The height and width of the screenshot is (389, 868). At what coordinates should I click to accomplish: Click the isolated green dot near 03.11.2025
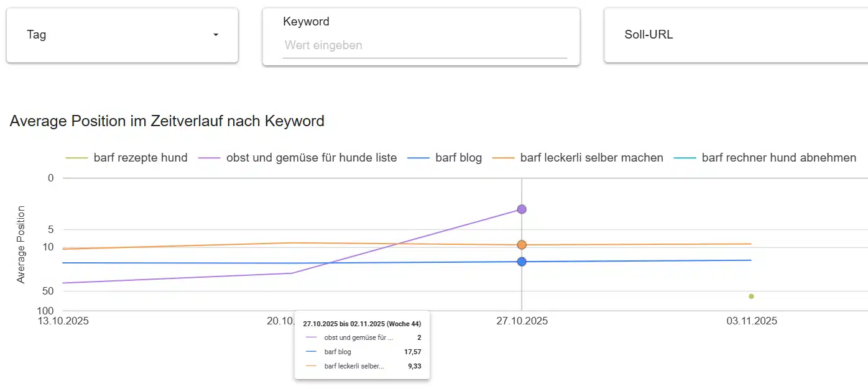click(751, 297)
